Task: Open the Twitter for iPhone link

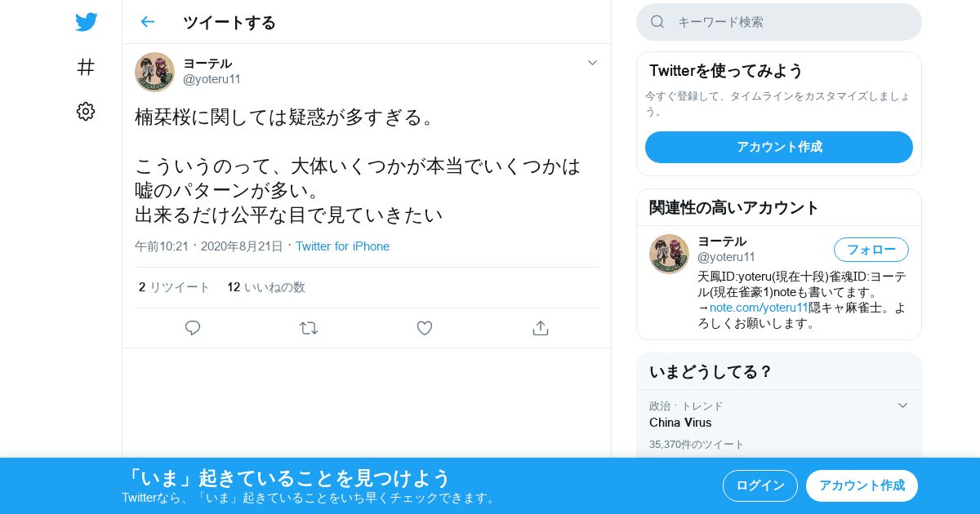Action: [x=342, y=246]
